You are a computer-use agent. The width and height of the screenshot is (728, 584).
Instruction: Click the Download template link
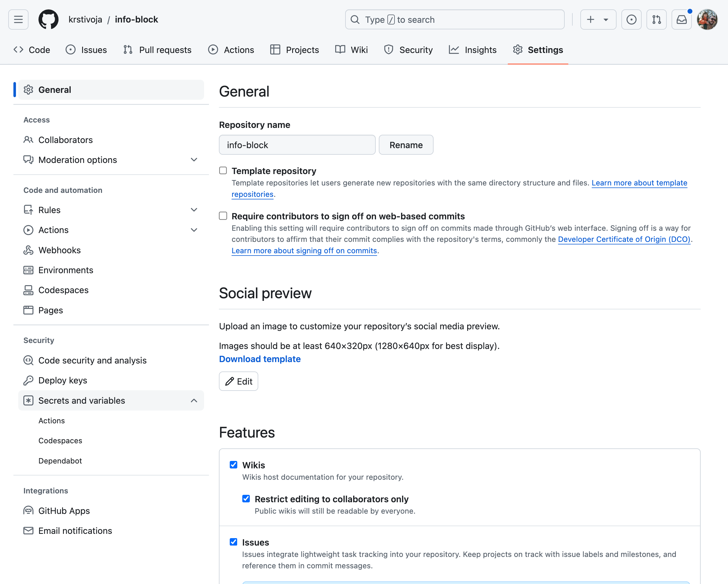pyautogui.click(x=260, y=359)
